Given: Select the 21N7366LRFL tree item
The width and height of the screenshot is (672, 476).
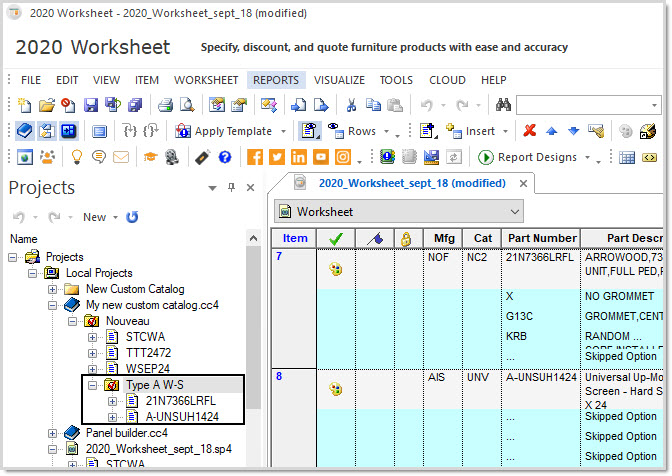Looking at the screenshot, I should (x=180, y=401).
